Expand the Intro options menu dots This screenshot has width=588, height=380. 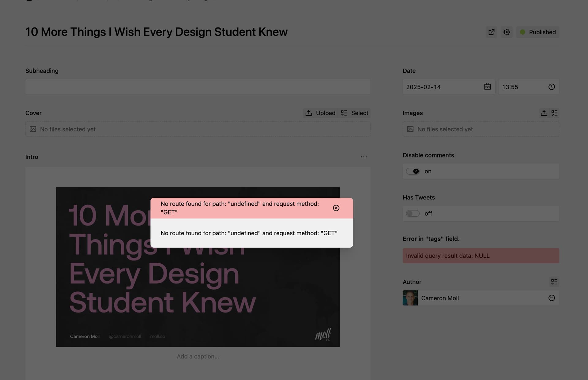[x=364, y=157]
